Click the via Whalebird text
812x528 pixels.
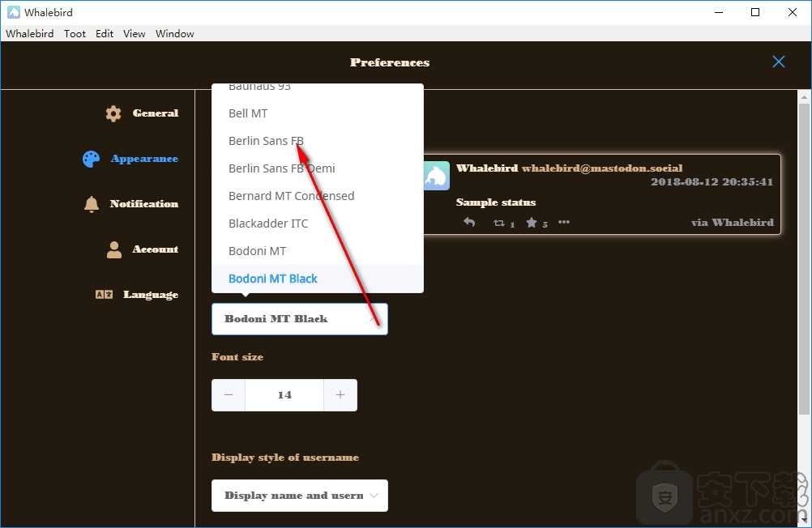[733, 223]
